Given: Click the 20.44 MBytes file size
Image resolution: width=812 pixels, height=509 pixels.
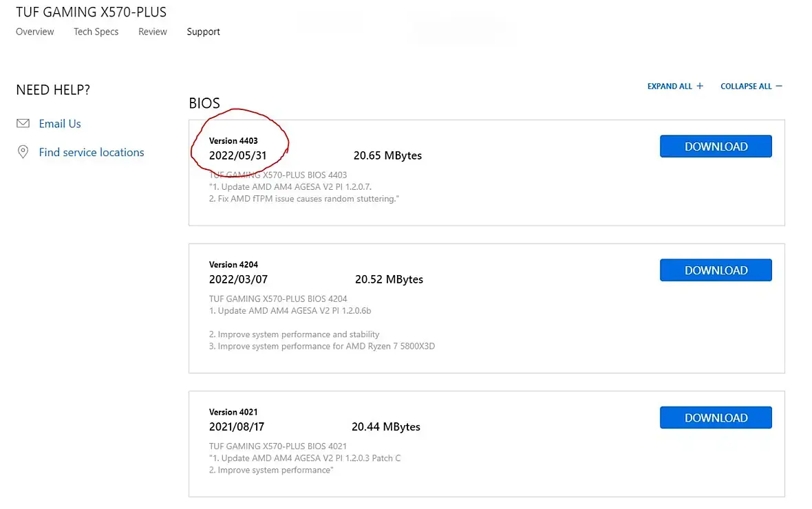Looking at the screenshot, I should click(x=386, y=427).
